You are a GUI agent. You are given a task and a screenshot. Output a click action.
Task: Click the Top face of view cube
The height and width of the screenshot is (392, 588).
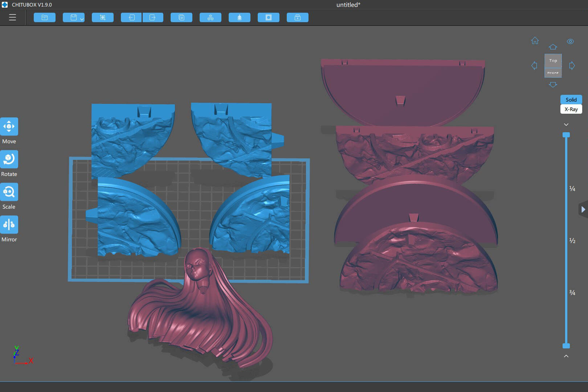553,61
